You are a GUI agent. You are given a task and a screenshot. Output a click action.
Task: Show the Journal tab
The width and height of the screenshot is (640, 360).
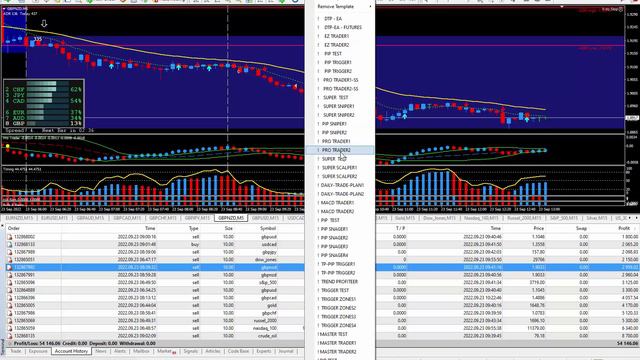coord(286,351)
